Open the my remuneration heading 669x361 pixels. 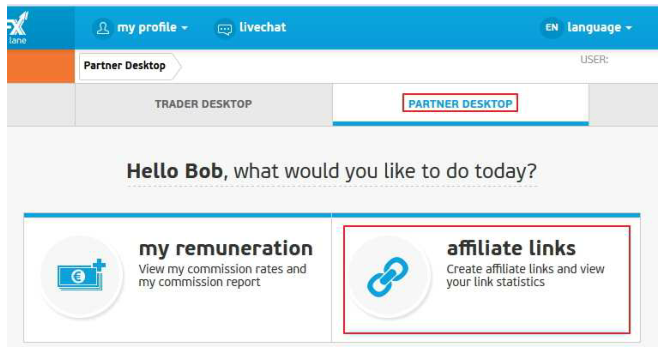pos(226,248)
